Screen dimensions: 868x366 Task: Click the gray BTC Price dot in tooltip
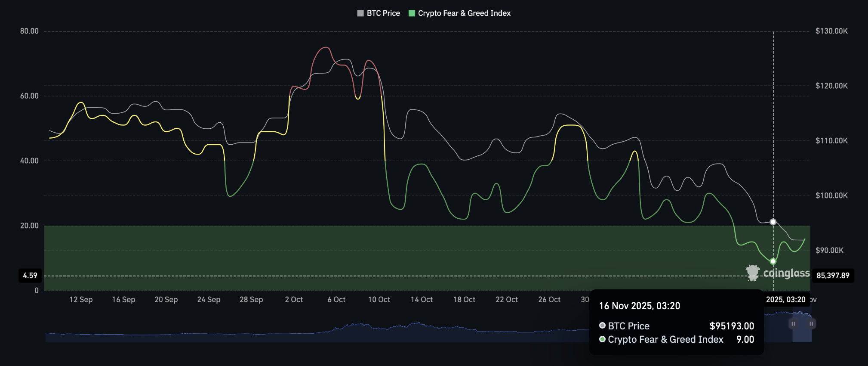[602, 326]
